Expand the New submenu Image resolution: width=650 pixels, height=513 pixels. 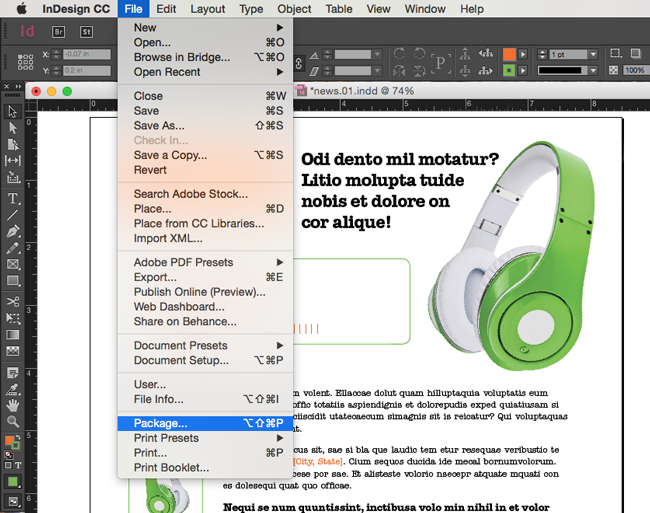click(x=205, y=27)
